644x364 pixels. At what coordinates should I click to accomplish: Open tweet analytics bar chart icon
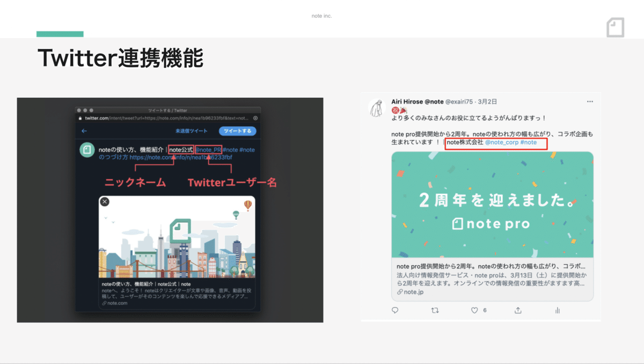[x=558, y=310]
